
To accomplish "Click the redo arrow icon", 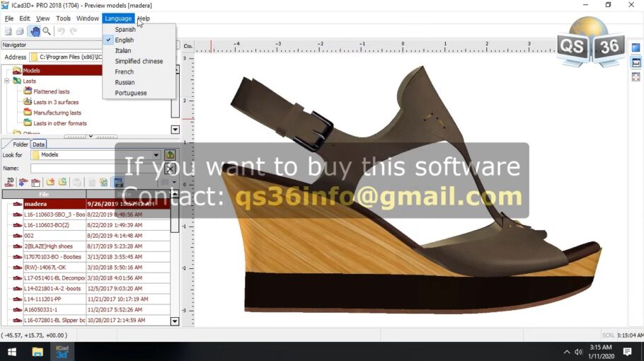I will (74, 31).
